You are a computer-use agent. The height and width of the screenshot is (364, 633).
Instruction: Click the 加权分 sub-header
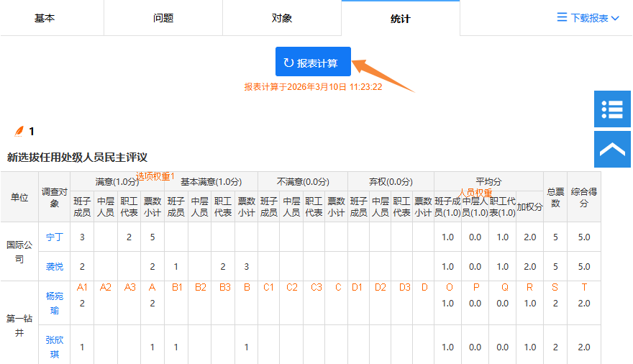(529, 206)
